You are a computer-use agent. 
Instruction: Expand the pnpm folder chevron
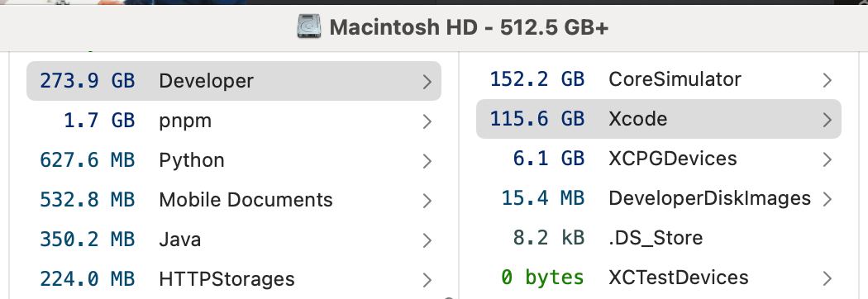[x=427, y=121]
